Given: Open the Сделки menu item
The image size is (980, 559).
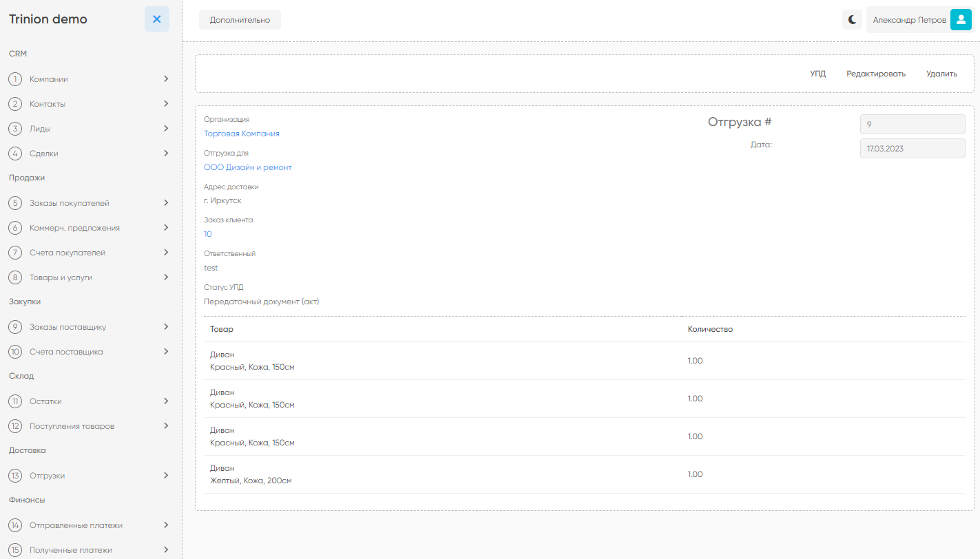Looking at the screenshot, I should tap(44, 154).
